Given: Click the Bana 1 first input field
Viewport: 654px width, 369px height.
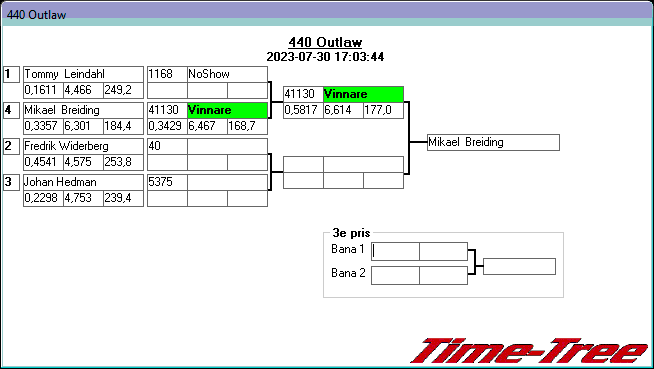Looking at the screenshot, I should pyautogui.click(x=395, y=251).
